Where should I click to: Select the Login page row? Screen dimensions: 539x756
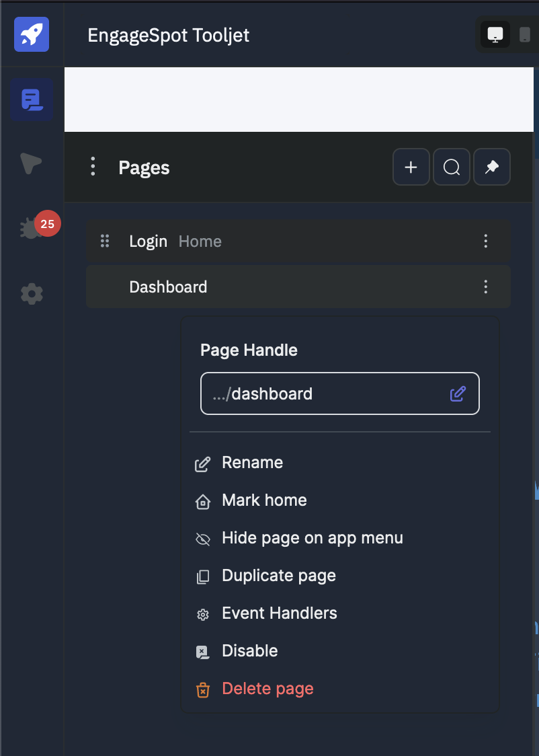click(298, 241)
